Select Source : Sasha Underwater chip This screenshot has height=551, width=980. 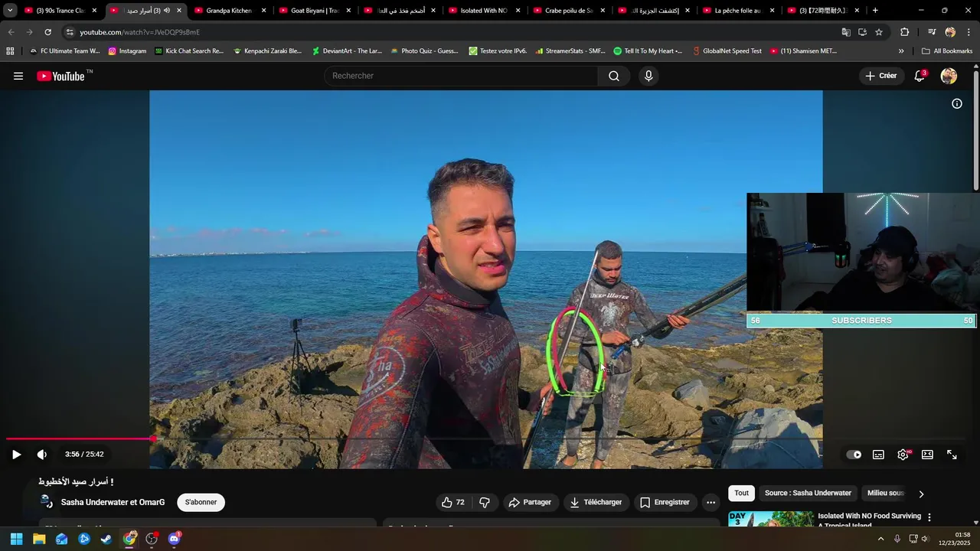click(x=808, y=493)
